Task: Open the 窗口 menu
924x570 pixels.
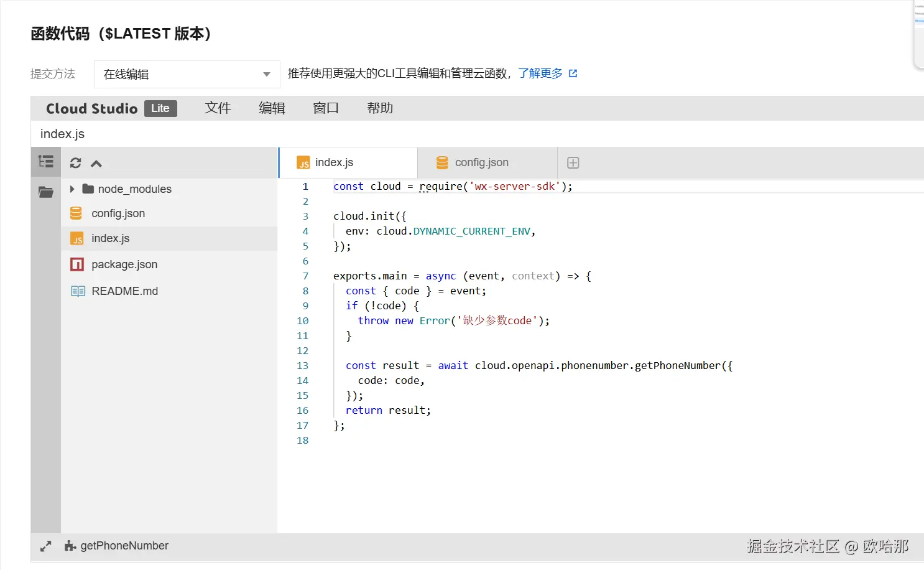Action: tap(326, 108)
